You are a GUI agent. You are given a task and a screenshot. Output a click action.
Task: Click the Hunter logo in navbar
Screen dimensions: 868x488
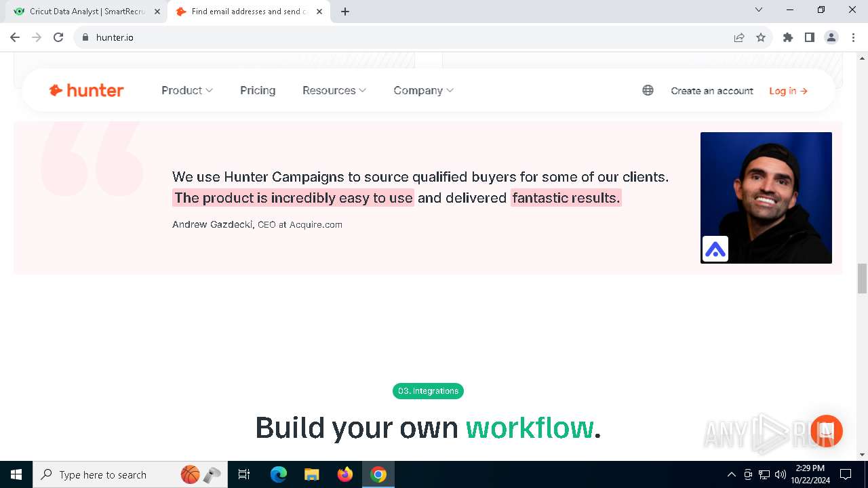(86, 90)
